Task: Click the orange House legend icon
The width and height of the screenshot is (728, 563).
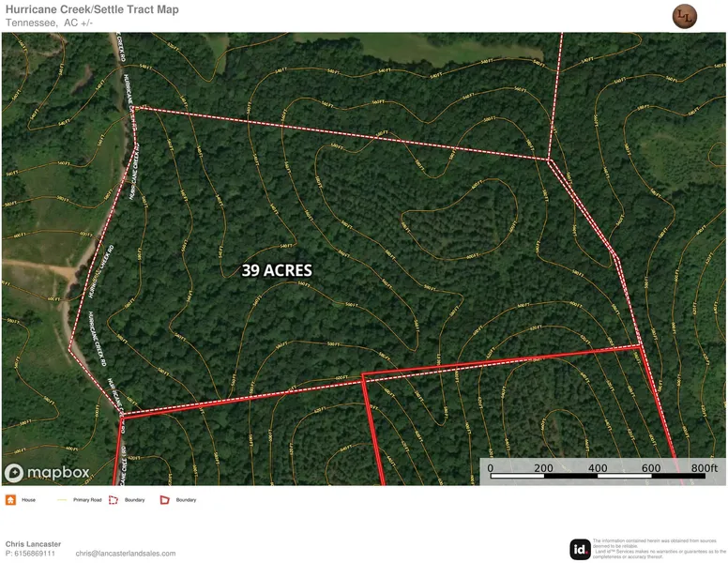Action: 10,500
